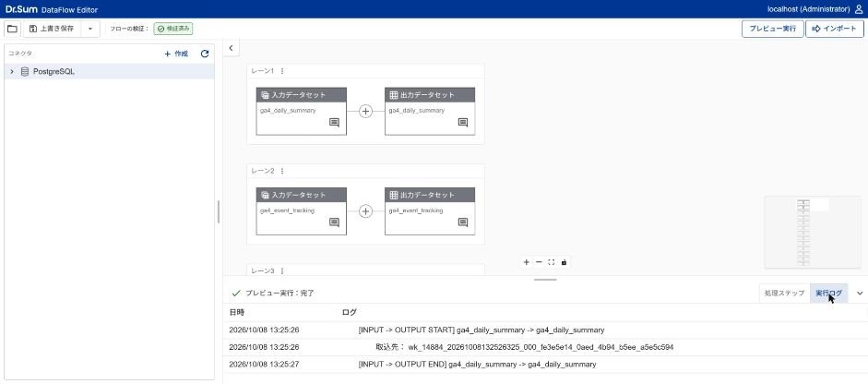
Task: Click the canvas minimap
Action: [813, 232]
